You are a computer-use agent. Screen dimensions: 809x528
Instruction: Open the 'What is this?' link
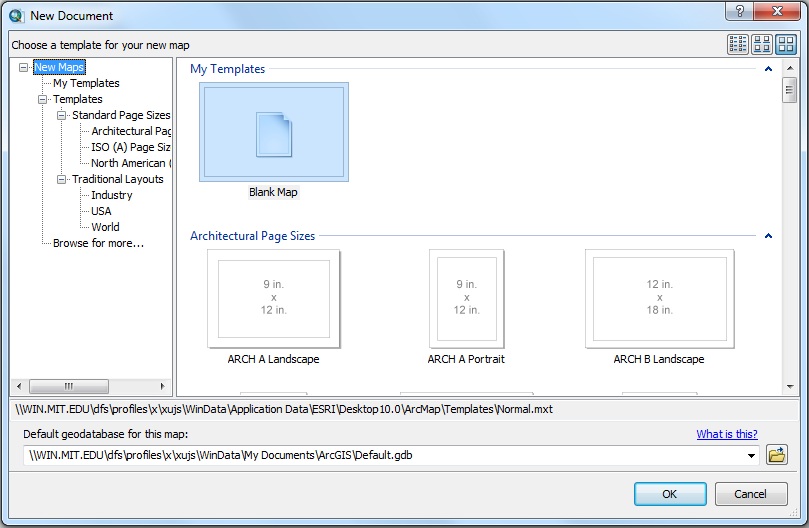point(726,434)
